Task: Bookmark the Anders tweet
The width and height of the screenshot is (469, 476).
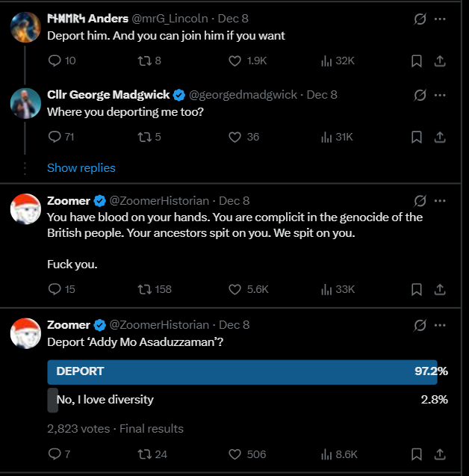Action: [417, 61]
